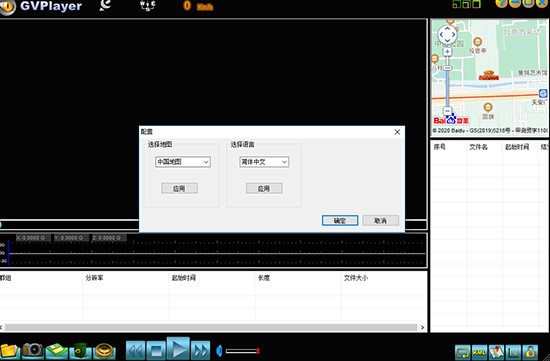The height and width of the screenshot is (361, 550).
Task: Confirm the dialog with 确定 button
Action: coord(340,220)
